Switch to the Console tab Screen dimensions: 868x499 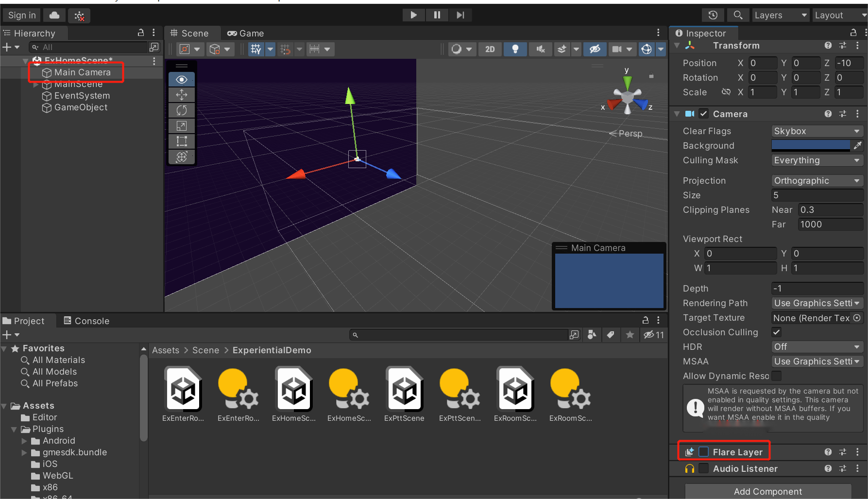pos(86,321)
